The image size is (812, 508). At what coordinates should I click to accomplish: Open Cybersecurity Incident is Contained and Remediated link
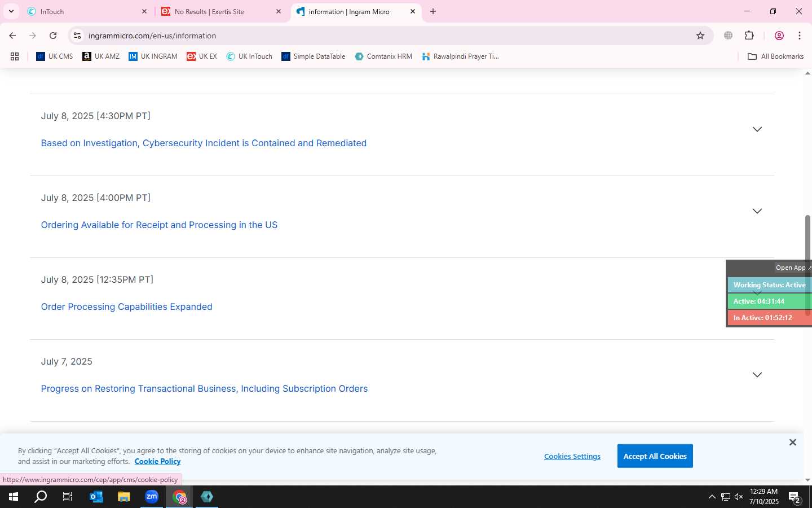pos(204,143)
